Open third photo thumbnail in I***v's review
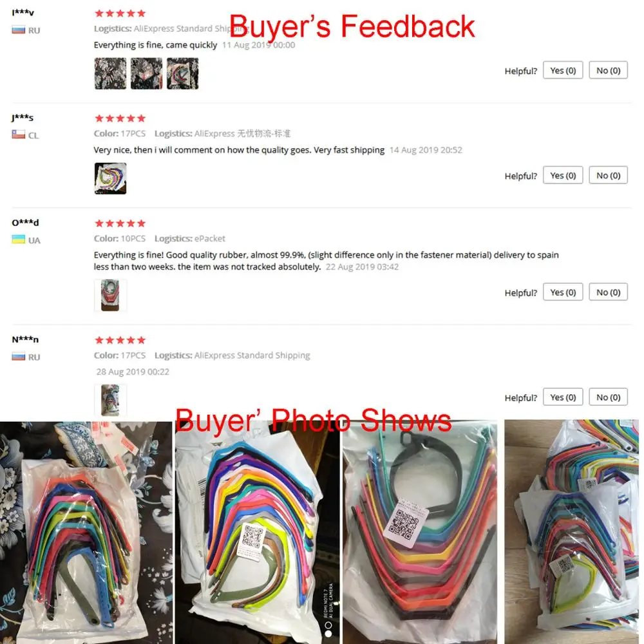Viewport: 644px width, 644px height. pos(183,73)
